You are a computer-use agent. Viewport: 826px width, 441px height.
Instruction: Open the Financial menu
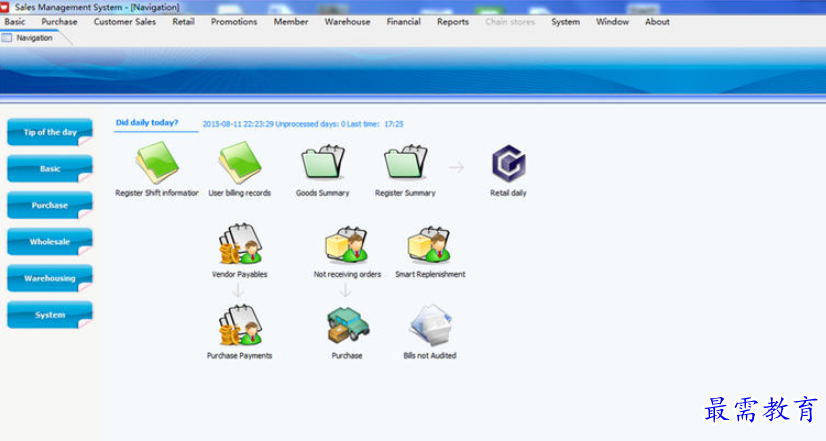(x=404, y=22)
